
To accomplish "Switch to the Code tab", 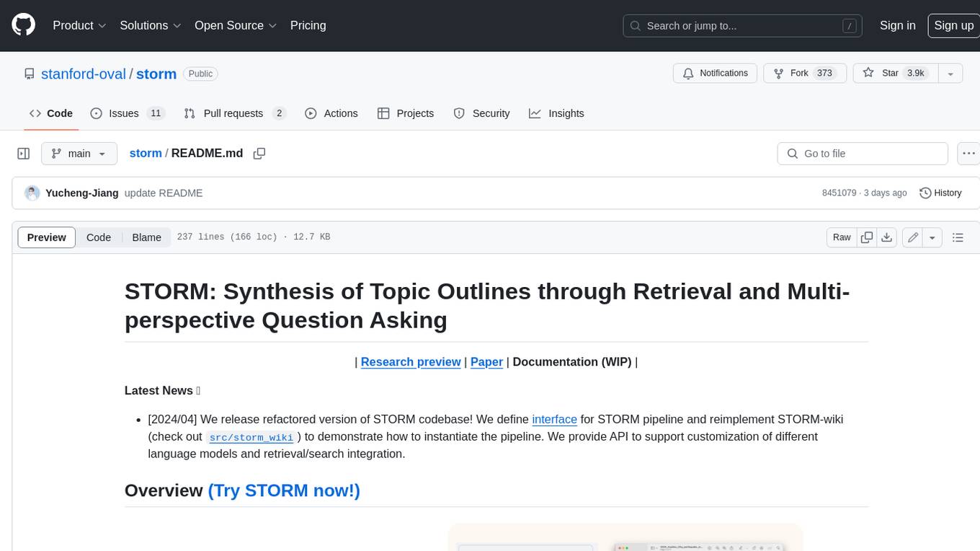I will [51, 113].
